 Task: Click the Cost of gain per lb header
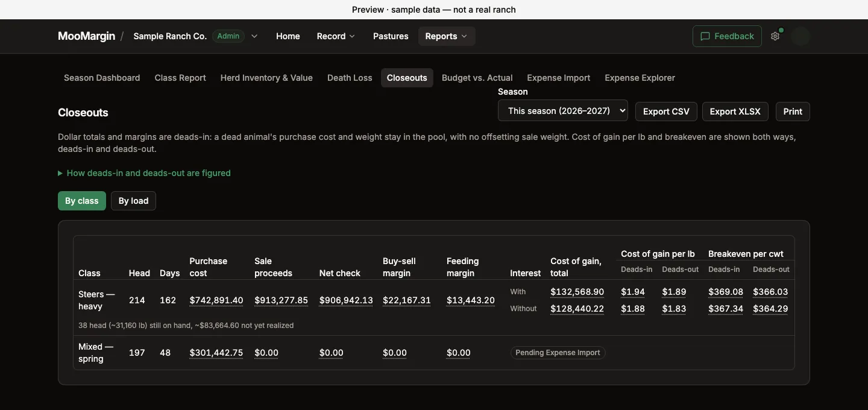(x=658, y=254)
